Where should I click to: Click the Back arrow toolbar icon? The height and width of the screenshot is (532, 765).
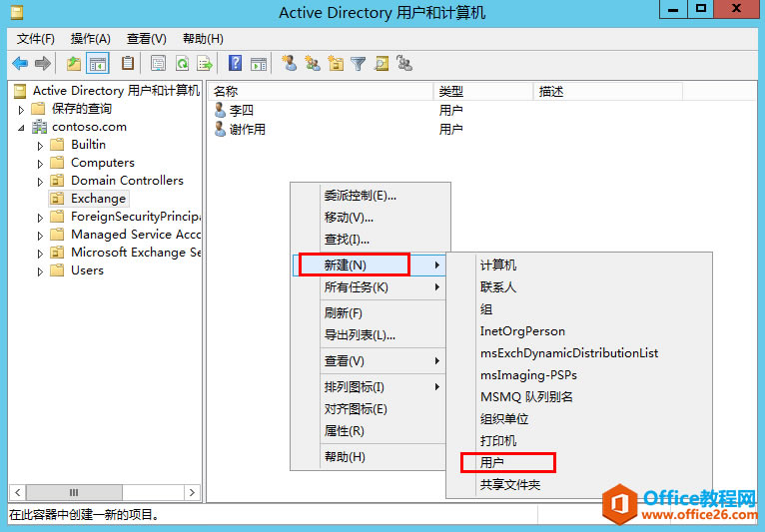20,64
